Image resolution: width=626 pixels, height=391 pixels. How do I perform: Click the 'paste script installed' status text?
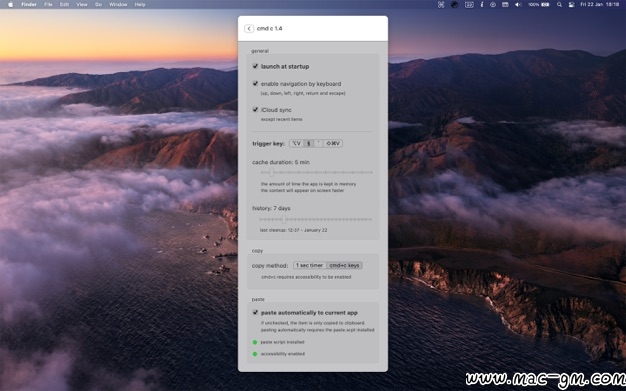coord(282,342)
